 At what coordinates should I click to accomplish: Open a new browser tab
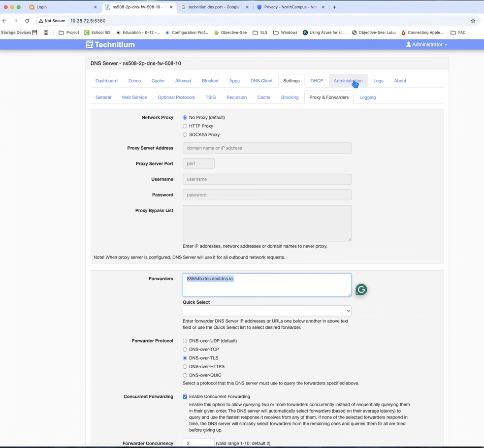pyautogui.click(x=335, y=7)
